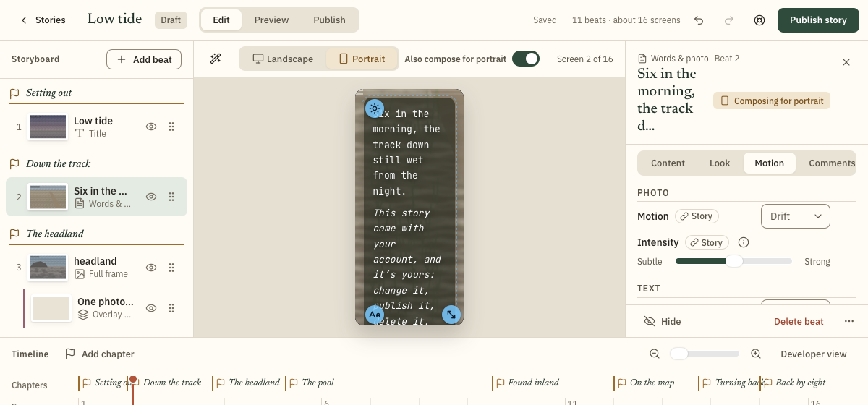Screen dimensions: 868x405
Task: Jump to The headland timeline chapter marker
Action: coord(247,383)
